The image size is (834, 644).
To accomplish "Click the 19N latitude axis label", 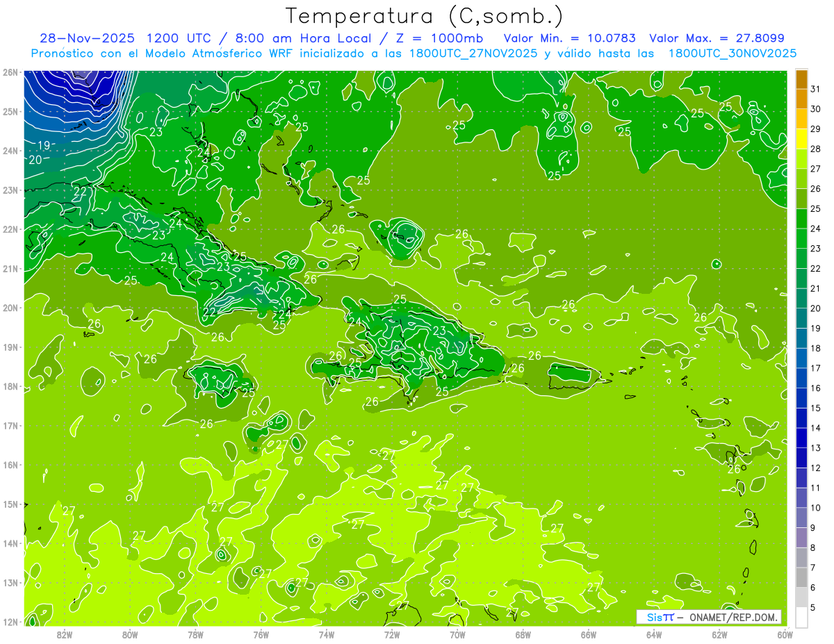I will 10,347.
